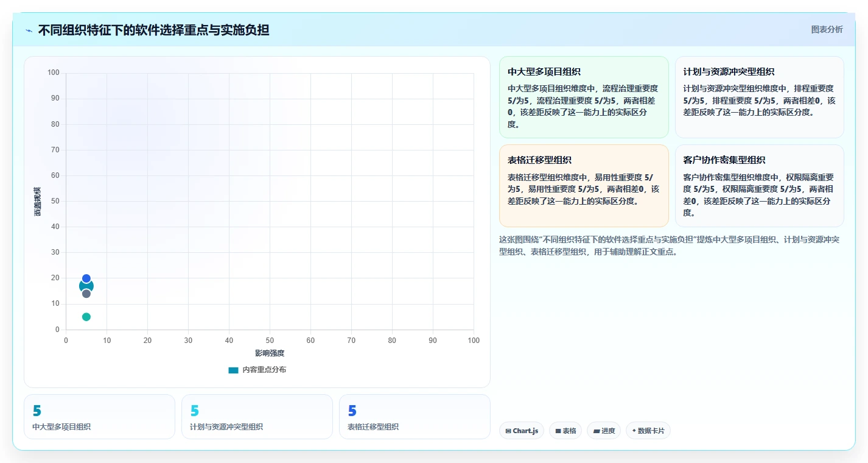Image resolution: width=868 pixels, height=463 pixels.
Task: Click the y-axis tick label 100
Action: (x=54, y=72)
